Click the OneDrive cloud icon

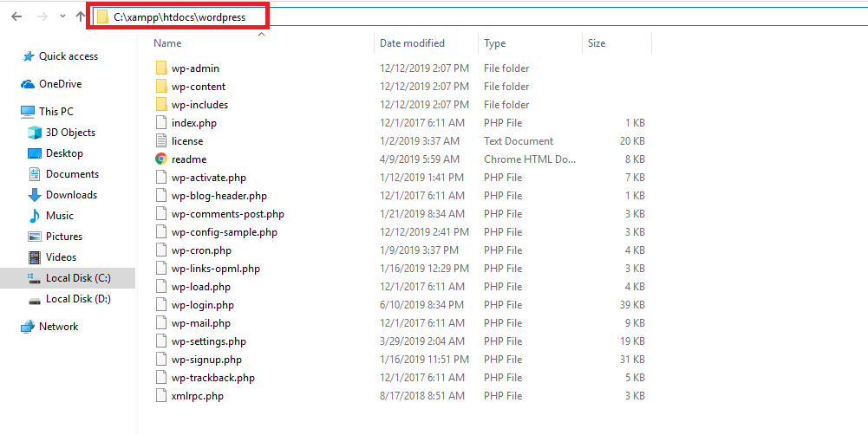[x=28, y=84]
